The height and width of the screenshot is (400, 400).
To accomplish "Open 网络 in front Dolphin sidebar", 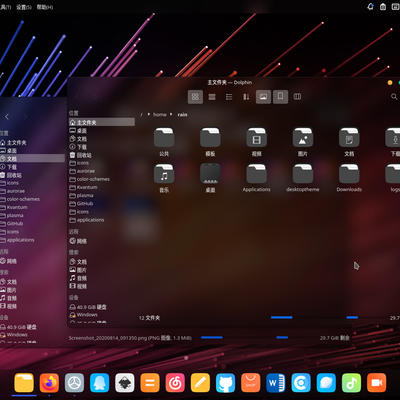I will point(102,241).
